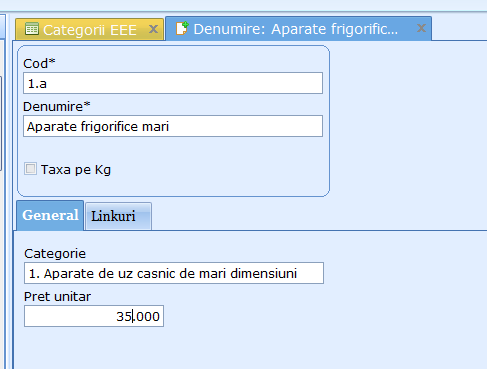Click the Taxa pe Kg label
The height and width of the screenshot is (369, 487).
pyautogui.click(x=76, y=170)
